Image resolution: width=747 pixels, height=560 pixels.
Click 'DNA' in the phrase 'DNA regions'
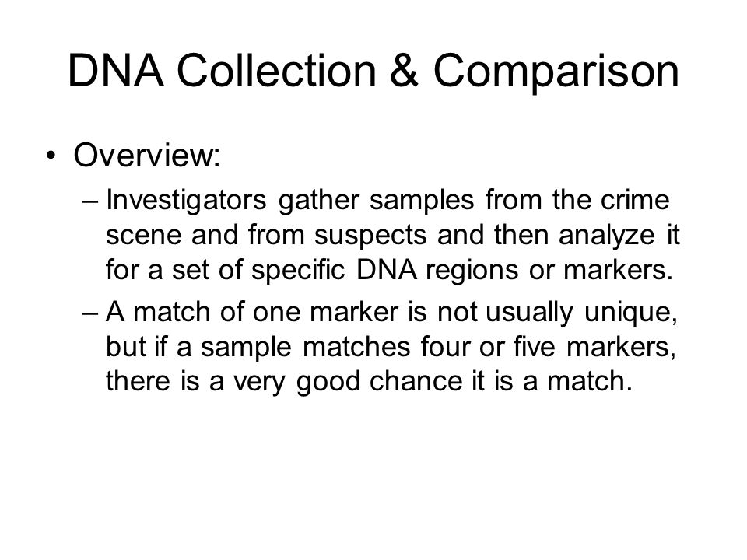(387, 270)
